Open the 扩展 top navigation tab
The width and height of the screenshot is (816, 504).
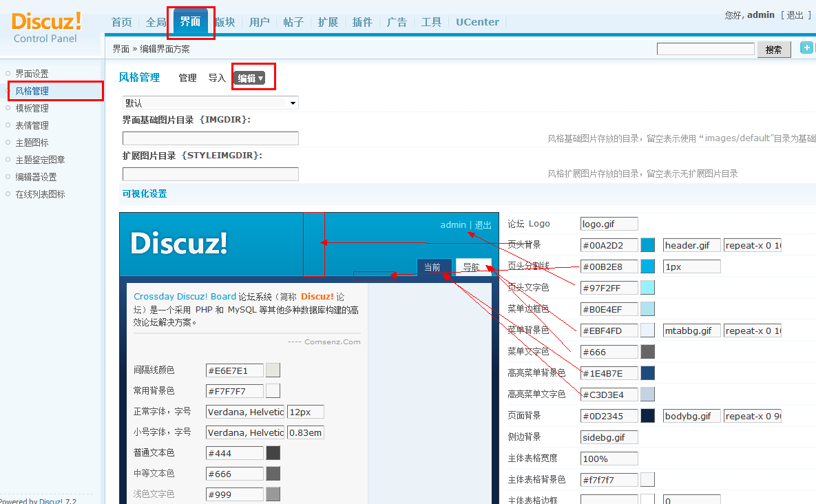pos(328,22)
